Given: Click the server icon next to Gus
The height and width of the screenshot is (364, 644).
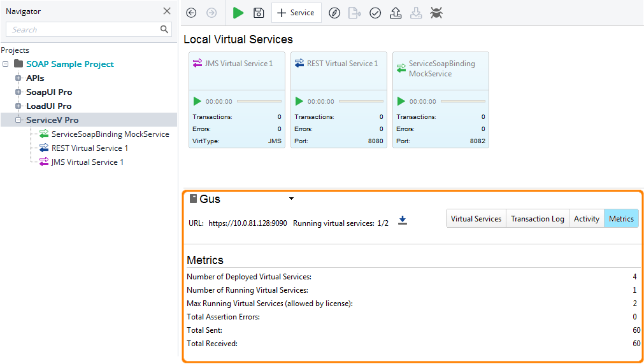Looking at the screenshot, I should pos(193,199).
